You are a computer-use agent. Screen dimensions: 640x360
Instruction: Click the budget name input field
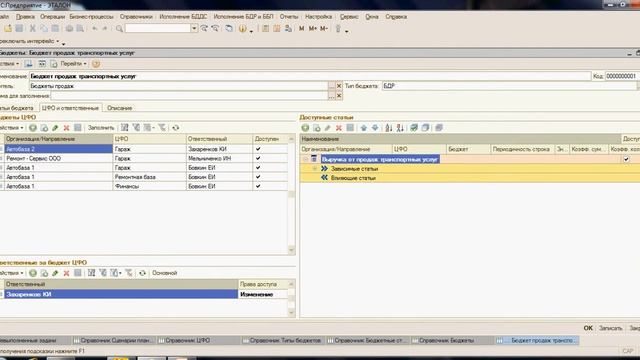click(310, 76)
